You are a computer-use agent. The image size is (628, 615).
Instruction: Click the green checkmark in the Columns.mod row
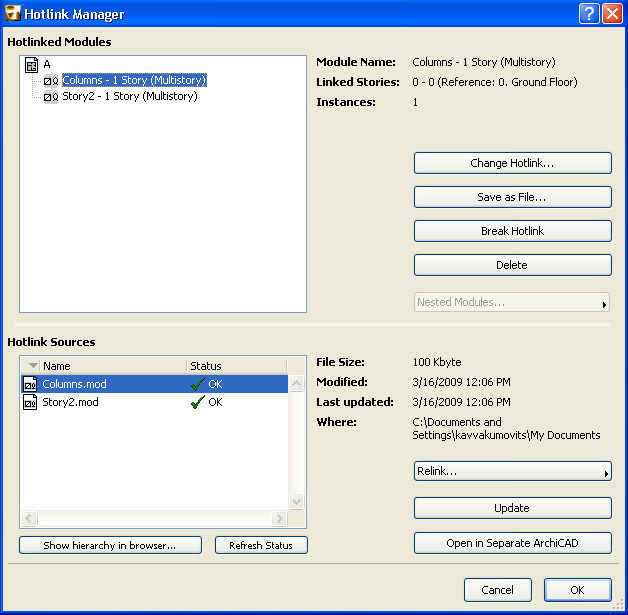[197, 384]
